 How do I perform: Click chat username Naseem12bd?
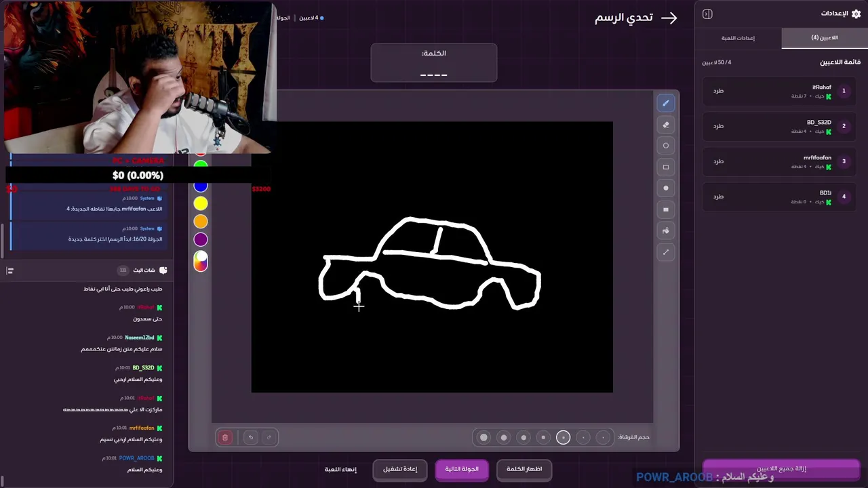click(139, 338)
